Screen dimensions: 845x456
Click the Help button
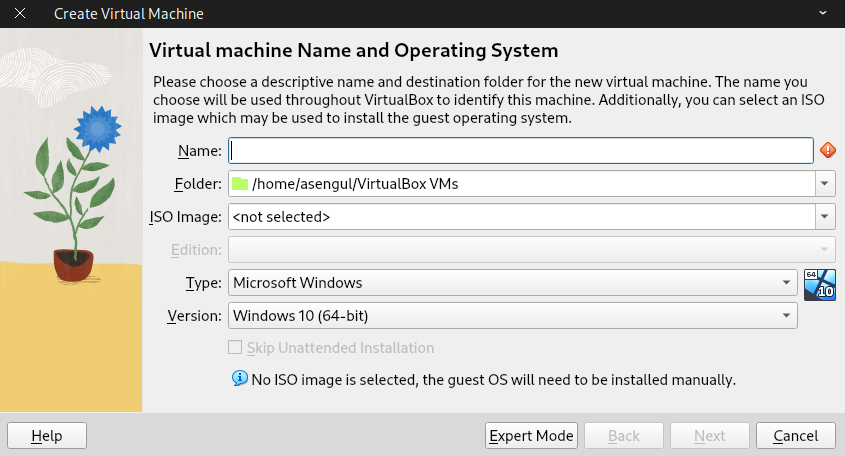(x=47, y=436)
